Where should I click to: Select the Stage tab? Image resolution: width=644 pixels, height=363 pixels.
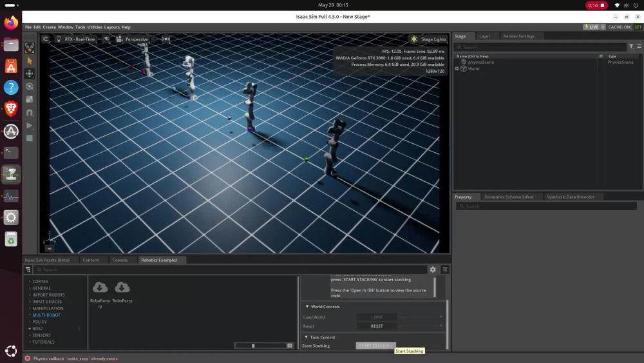click(x=460, y=36)
